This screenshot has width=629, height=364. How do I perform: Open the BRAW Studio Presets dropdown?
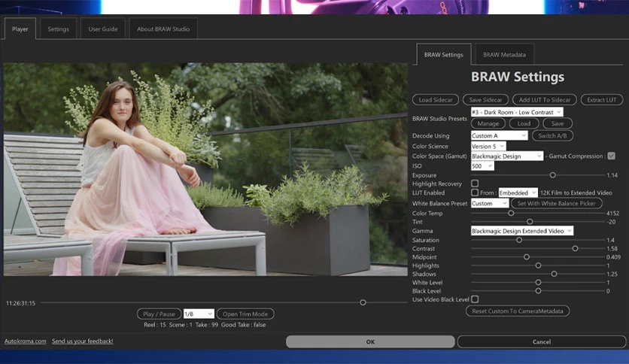pyautogui.click(x=517, y=112)
